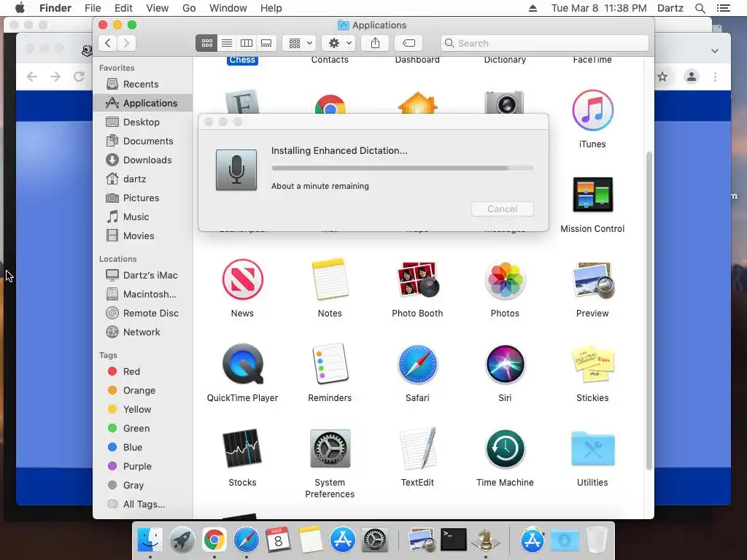This screenshot has width=747, height=560.
Task: Select the Green tag
Action: 143,429
